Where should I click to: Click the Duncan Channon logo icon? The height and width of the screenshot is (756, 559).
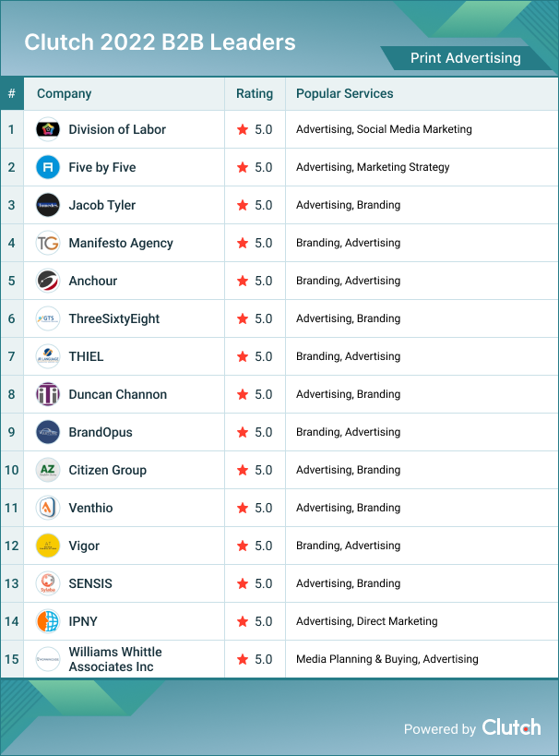tap(48, 394)
